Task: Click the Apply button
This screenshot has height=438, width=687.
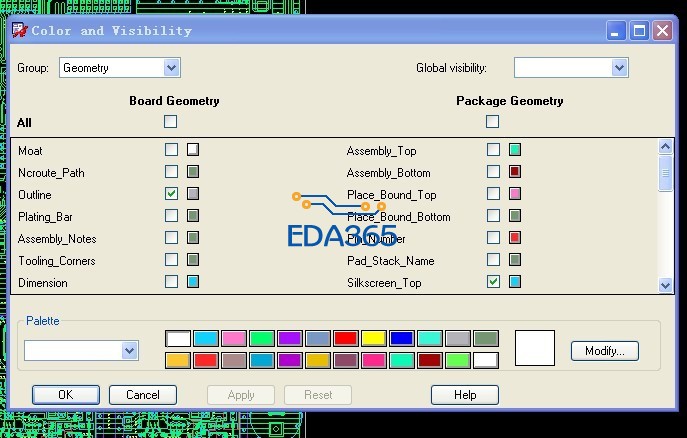Action: tap(241, 395)
